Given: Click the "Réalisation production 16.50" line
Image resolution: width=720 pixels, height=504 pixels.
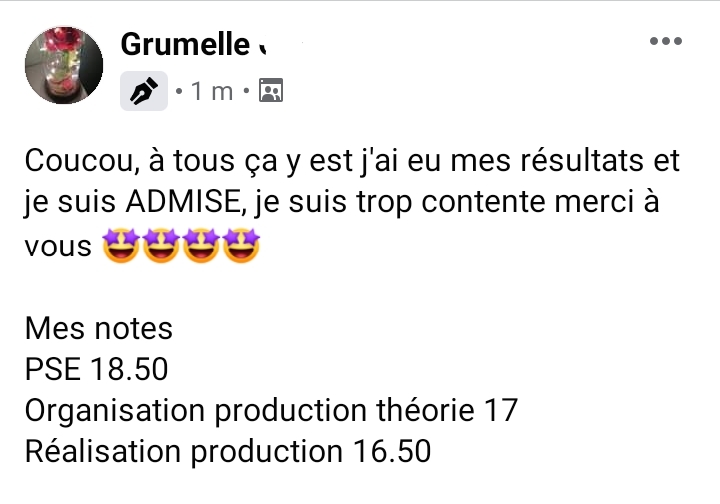Looking at the screenshot, I should click(x=228, y=451).
